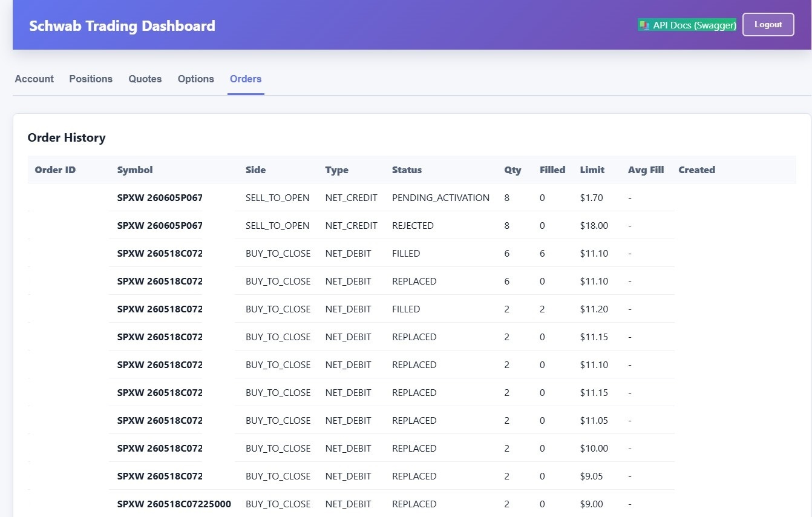Click quantity 8 in the PENDING_ACTIVATION row

[507, 198]
